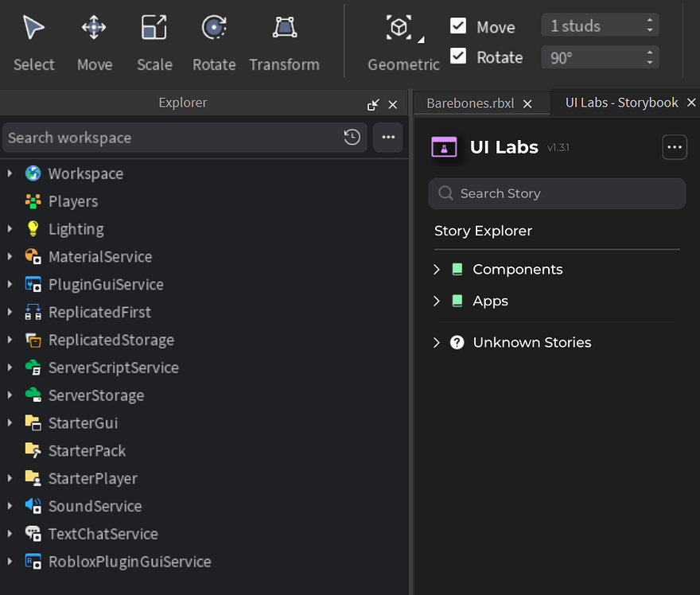Click the Explorer pin/dock toggle icon

point(372,103)
